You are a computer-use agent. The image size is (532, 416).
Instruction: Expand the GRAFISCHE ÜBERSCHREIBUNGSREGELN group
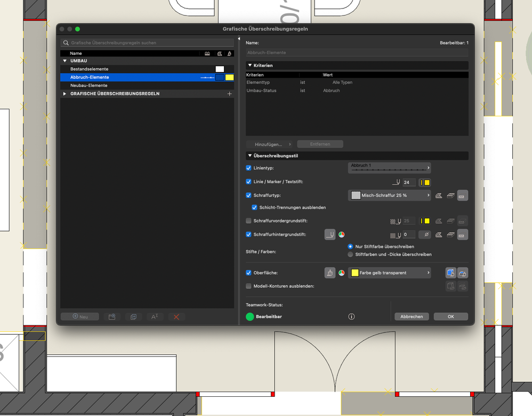click(x=65, y=94)
